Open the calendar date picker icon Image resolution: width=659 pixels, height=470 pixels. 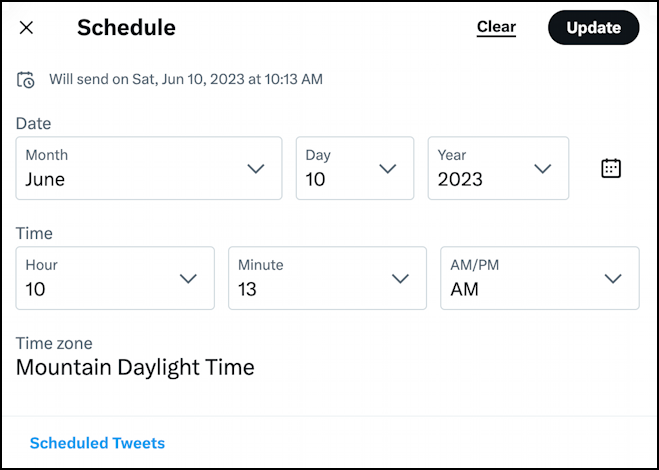[x=611, y=168]
